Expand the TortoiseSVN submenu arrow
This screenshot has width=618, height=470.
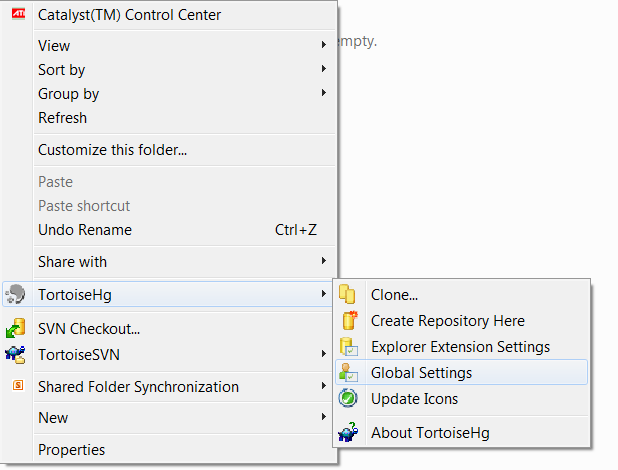pos(324,354)
